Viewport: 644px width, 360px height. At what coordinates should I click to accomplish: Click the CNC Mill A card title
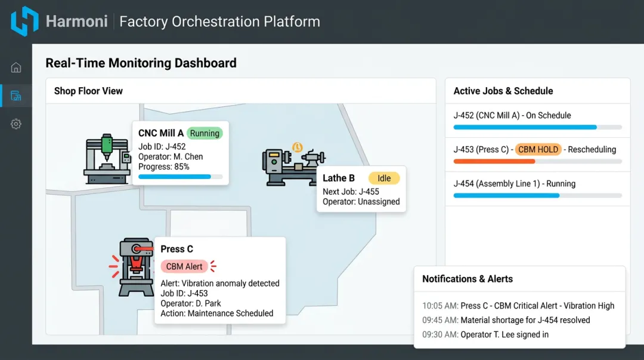pyautogui.click(x=161, y=133)
